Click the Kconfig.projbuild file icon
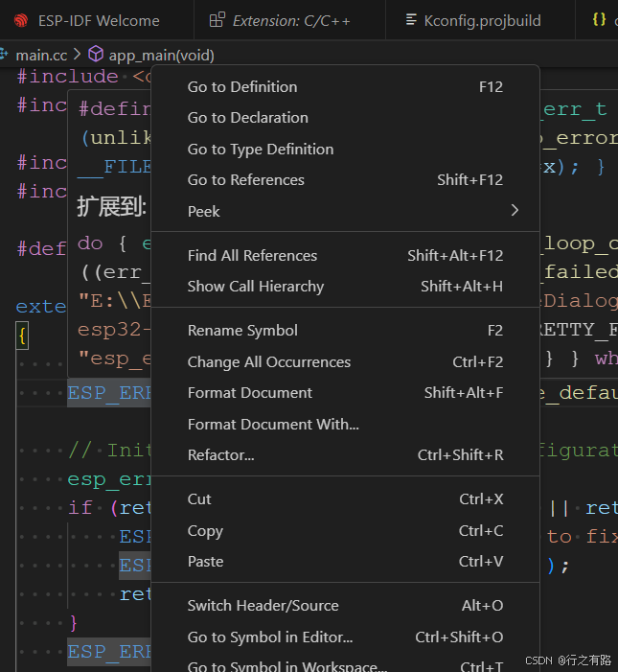Viewport: 618px width, 672px height. point(411,20)
